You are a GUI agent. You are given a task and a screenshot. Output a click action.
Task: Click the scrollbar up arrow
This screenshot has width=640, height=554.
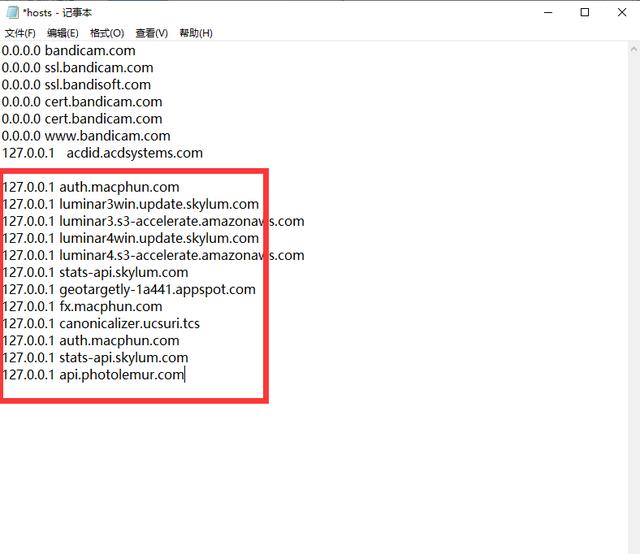633,50
